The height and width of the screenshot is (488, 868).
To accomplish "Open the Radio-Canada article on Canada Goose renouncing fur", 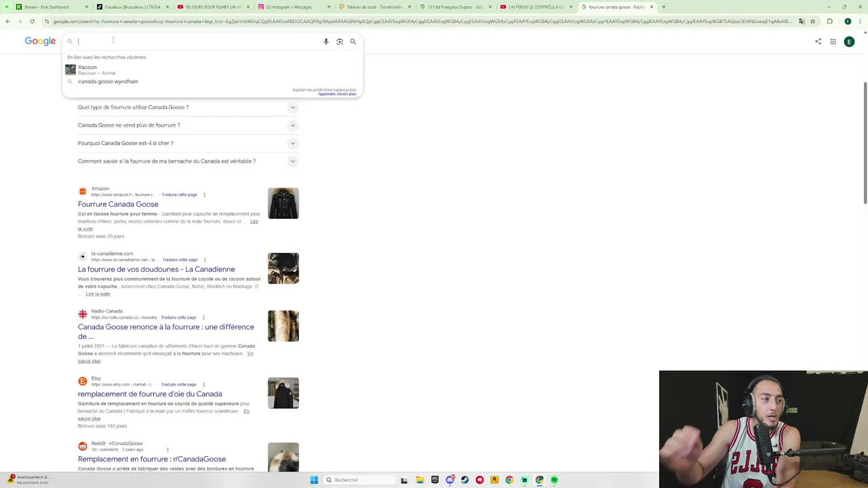I will click(x=166, y=331).
